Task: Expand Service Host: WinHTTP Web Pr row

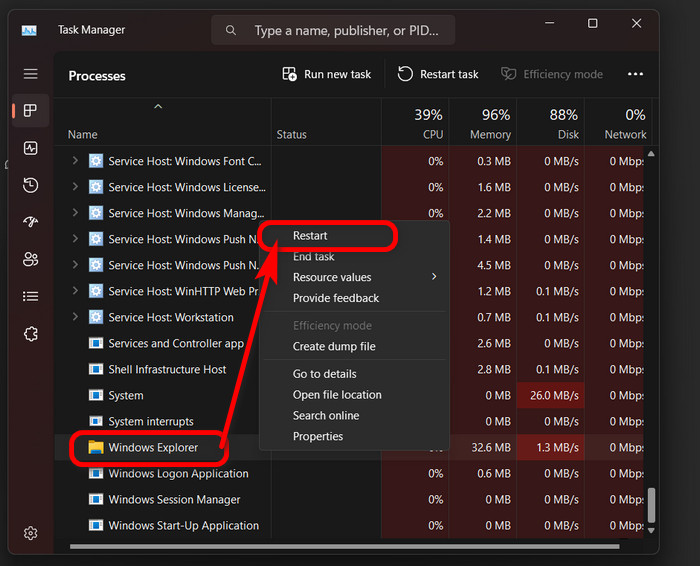Action: [75, 291]
